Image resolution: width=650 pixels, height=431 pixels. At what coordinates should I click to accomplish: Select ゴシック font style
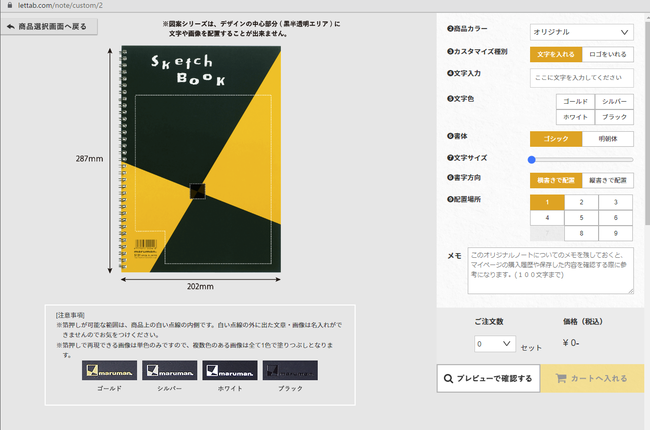[555, 139]
